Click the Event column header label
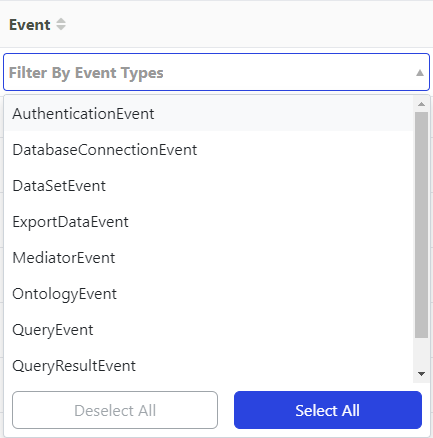This screenshot has height=438, width=433. pos(30,25)
